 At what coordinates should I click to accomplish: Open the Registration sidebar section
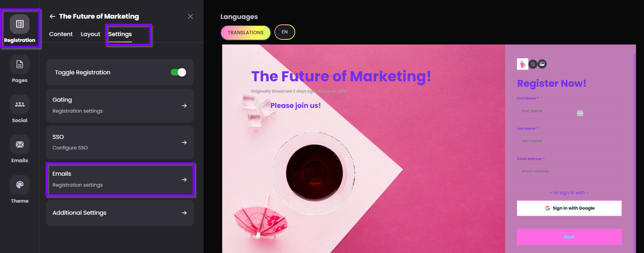coord(20,29)
